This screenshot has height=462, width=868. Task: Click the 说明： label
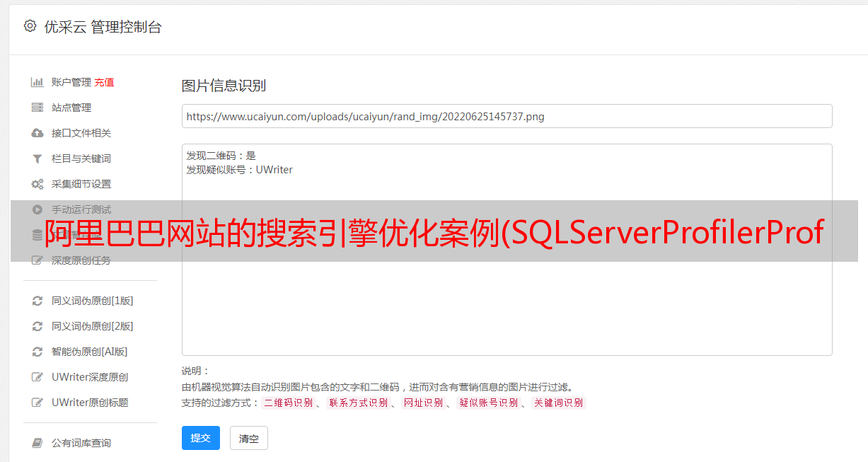(x=195, y=371)
